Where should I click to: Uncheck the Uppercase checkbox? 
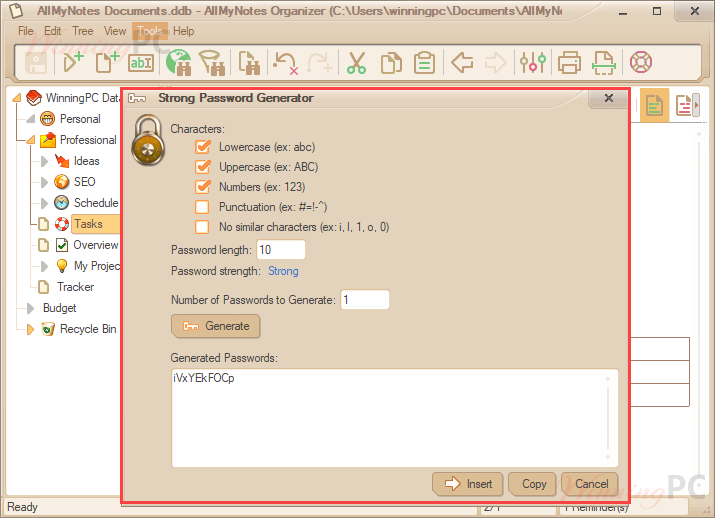pos(202,167)
